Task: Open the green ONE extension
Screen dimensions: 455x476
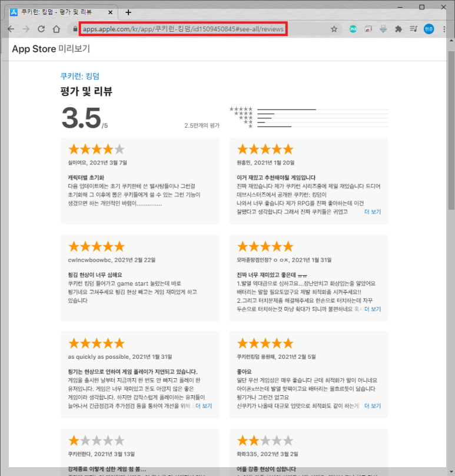Action: tap(353, 29)
